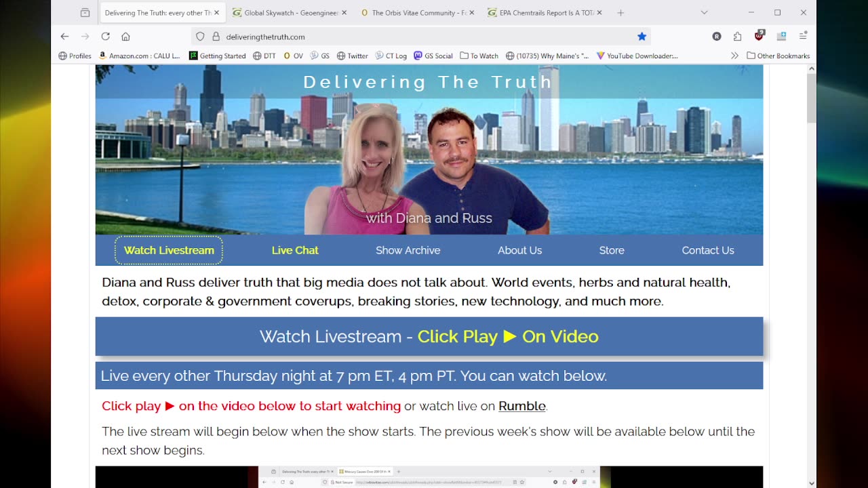Close the Orbis Vitae Community tab
This screenshot has height=488, width=868.
click(472, 12)
